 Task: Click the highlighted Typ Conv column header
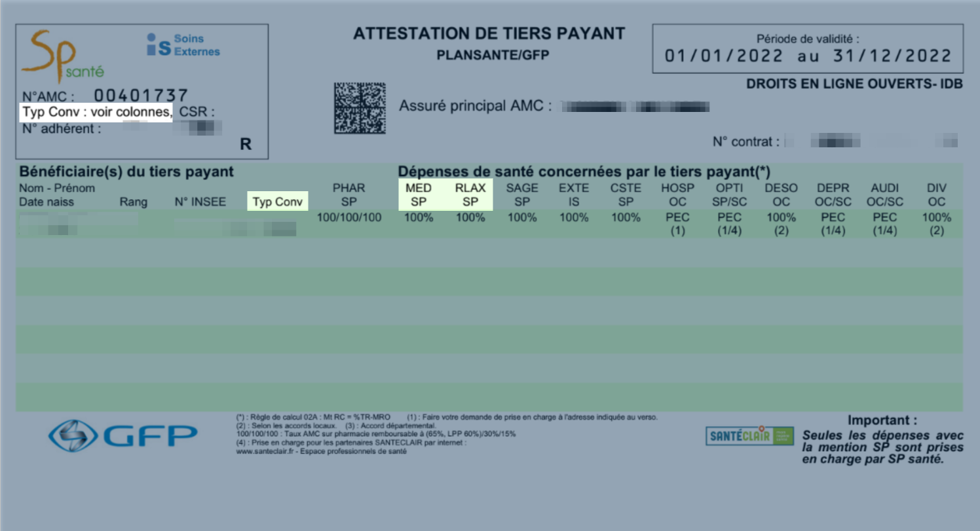[277, 202]
